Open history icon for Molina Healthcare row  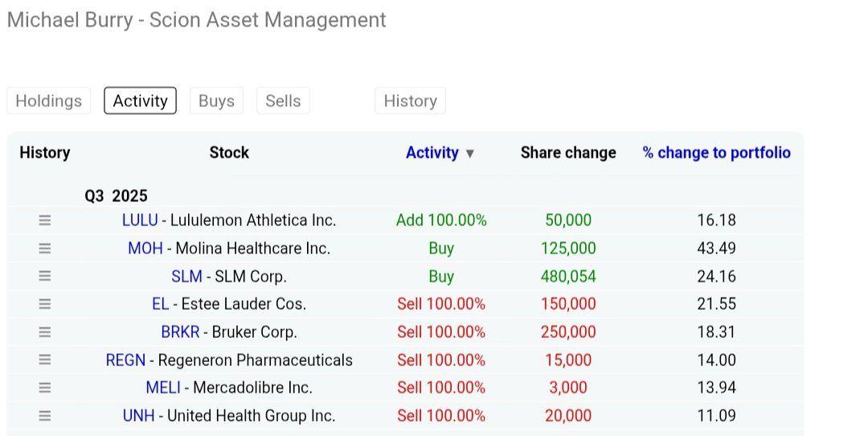(45, 249)
